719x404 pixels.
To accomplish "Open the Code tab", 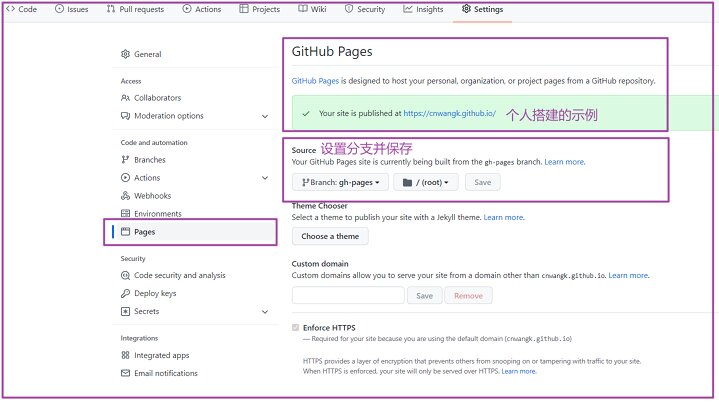I will tap(21, 9).
